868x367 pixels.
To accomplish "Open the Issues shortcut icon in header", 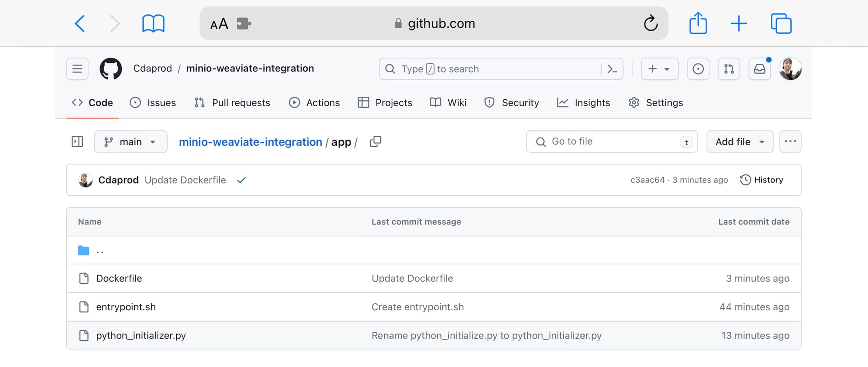I will tap(698, 69).
